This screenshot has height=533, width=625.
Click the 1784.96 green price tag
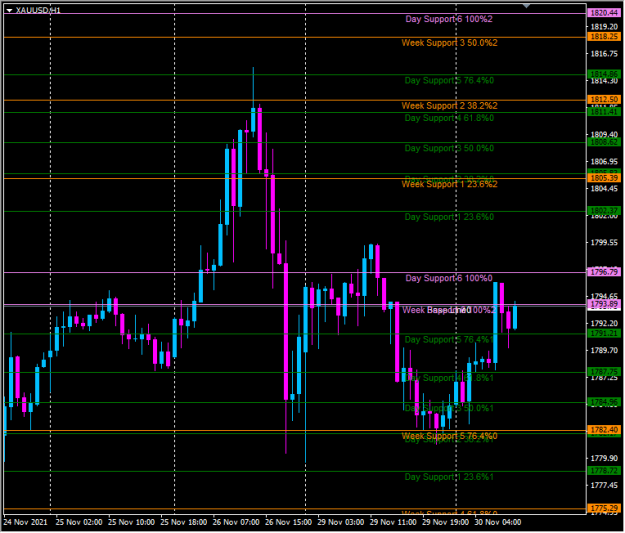[x=604, y=402]
